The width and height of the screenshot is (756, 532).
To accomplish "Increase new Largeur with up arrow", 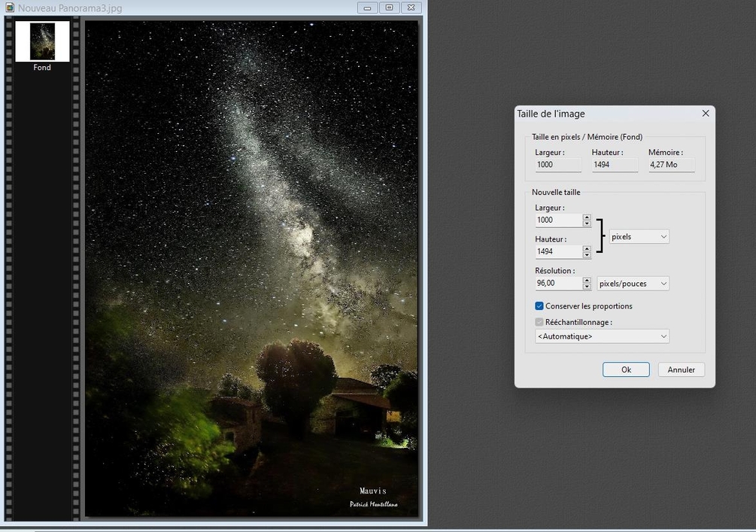I will point(587,217).
